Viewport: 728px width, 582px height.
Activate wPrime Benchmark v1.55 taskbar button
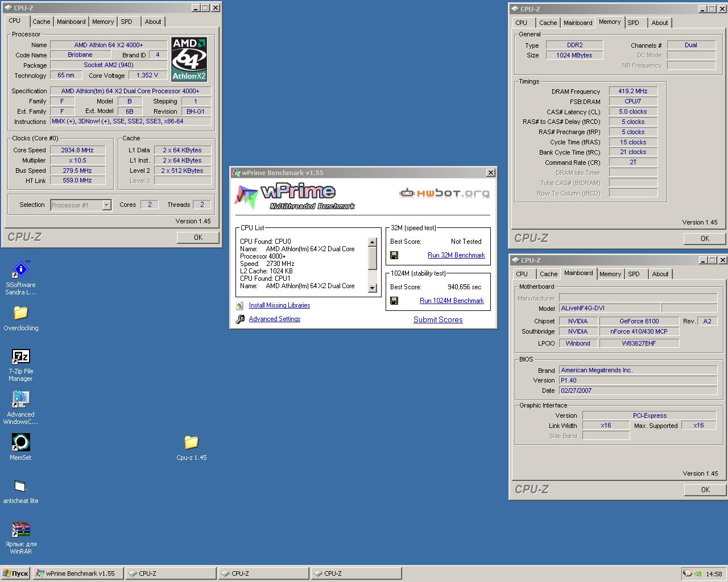pos(78,573)
